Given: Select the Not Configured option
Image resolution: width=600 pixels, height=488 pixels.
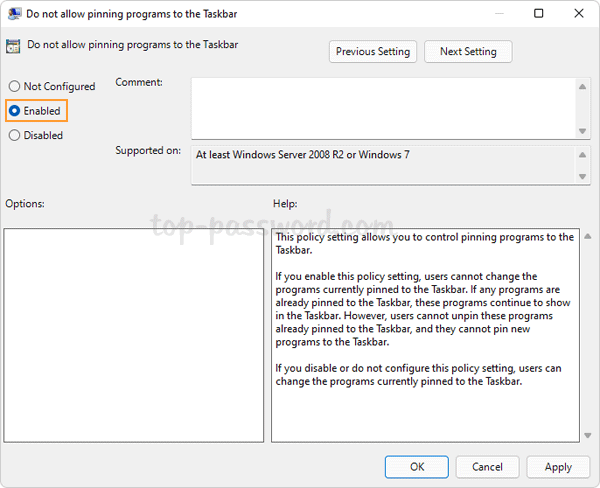Looking at the screenshot, I should 15,87.
